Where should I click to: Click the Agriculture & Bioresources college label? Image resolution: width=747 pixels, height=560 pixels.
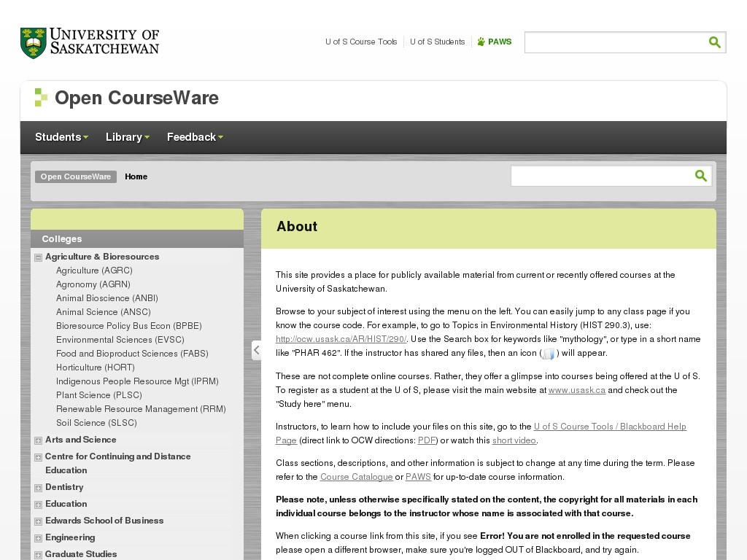102,257
